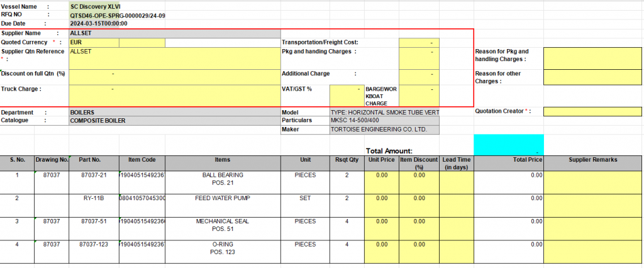Select the Reason for other Charges field
This screenshot has width=644, height=268.
tap(592, 77)
